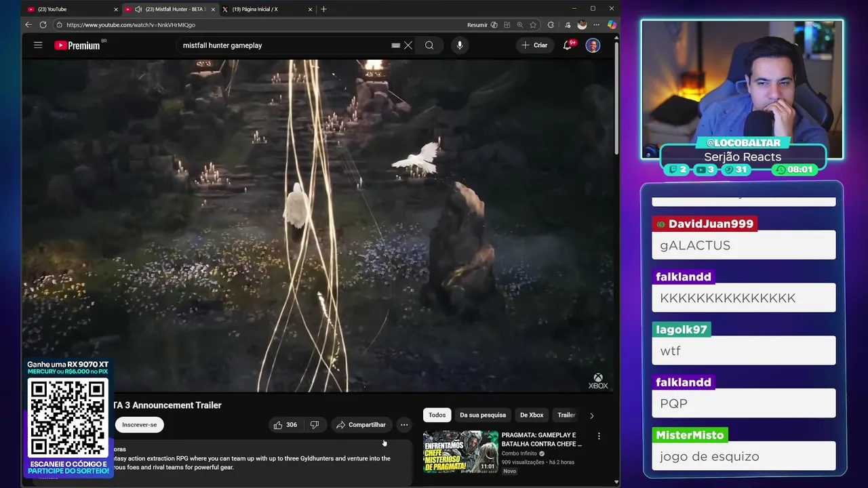
Task: Zoom page with magnifier icon in address bar
Action: coord(520,24)
